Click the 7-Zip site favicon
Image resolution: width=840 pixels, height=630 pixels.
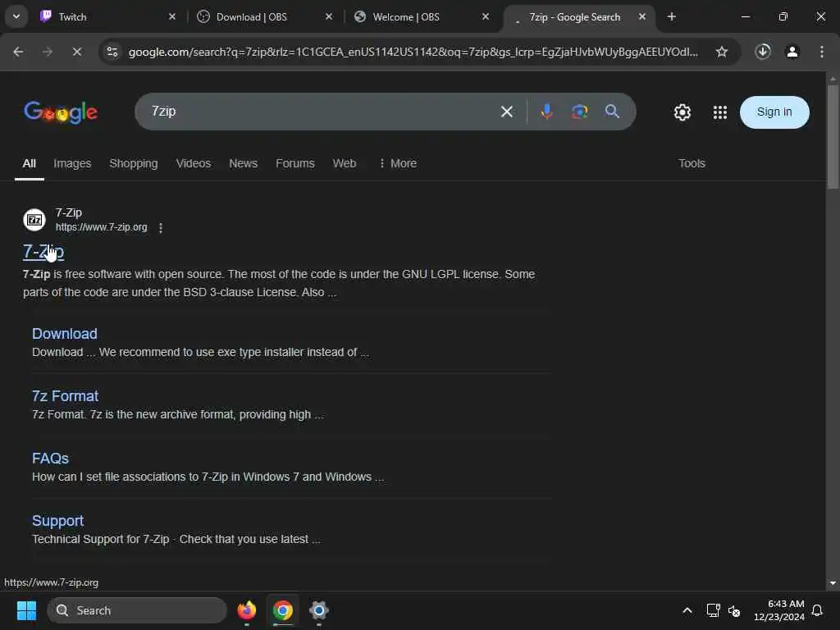pos(34,220)
